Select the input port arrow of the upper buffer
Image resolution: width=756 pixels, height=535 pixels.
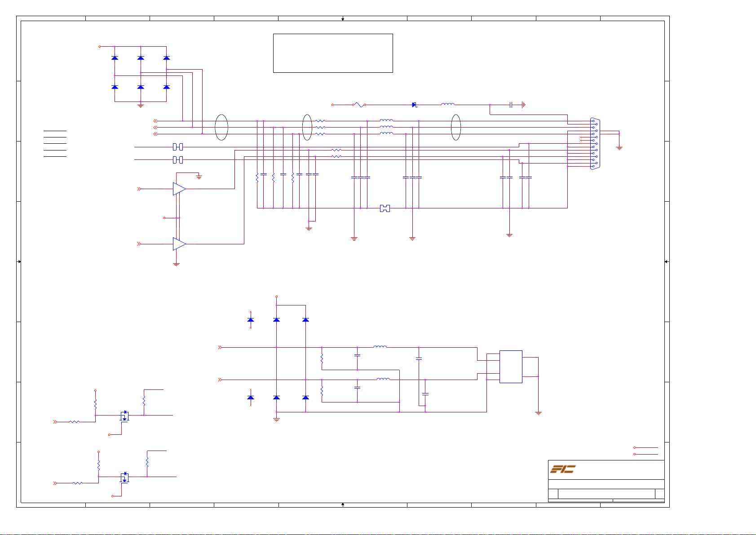tap(139, 189)
